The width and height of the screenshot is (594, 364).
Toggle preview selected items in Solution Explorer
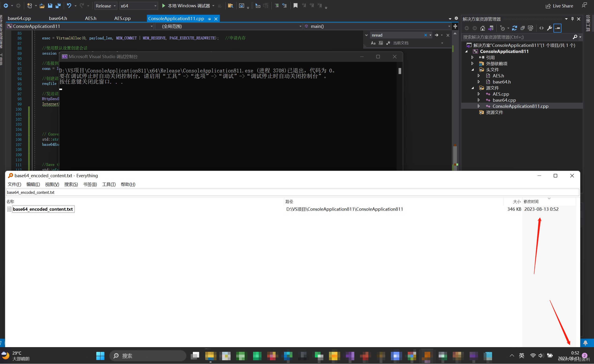click(x=558, y=28)
